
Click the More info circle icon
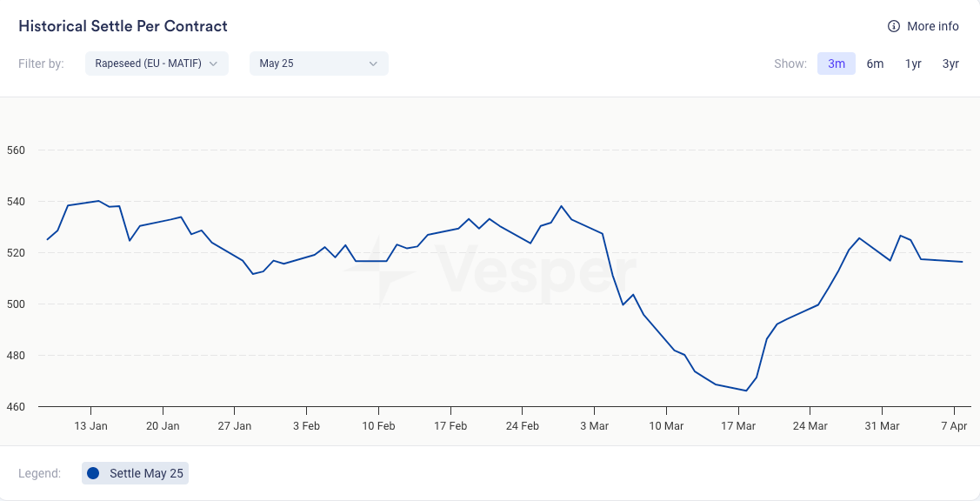(x=893, y=26)
